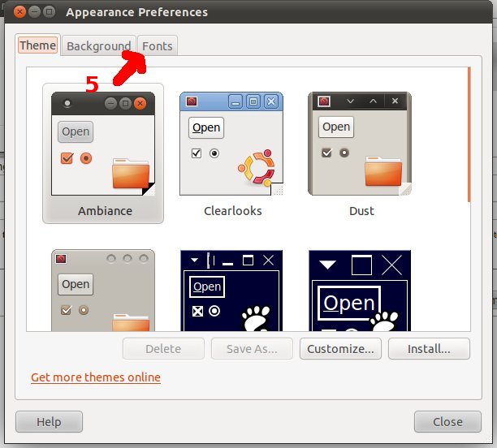This screenshot has height=448, width=497.
Task: Open the Background tab
Action: pos(98,46)
